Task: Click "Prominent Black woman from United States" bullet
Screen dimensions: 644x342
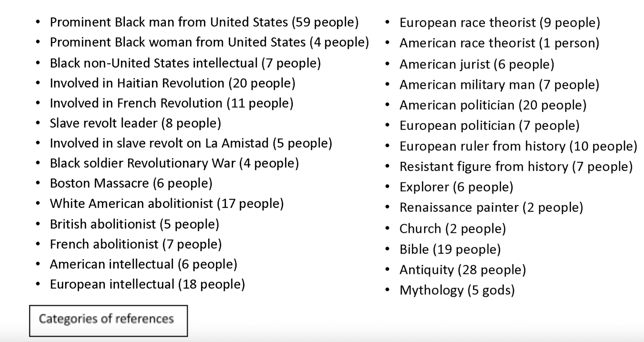Action: pos(209,42)
